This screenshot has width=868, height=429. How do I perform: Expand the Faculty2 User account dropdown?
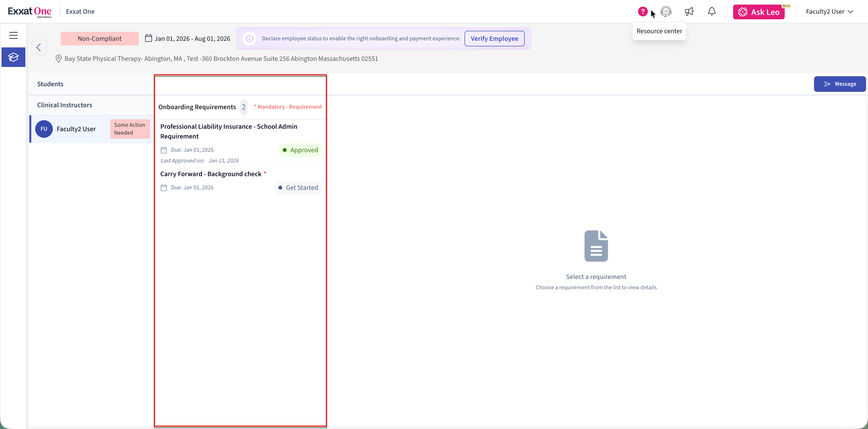829,11
